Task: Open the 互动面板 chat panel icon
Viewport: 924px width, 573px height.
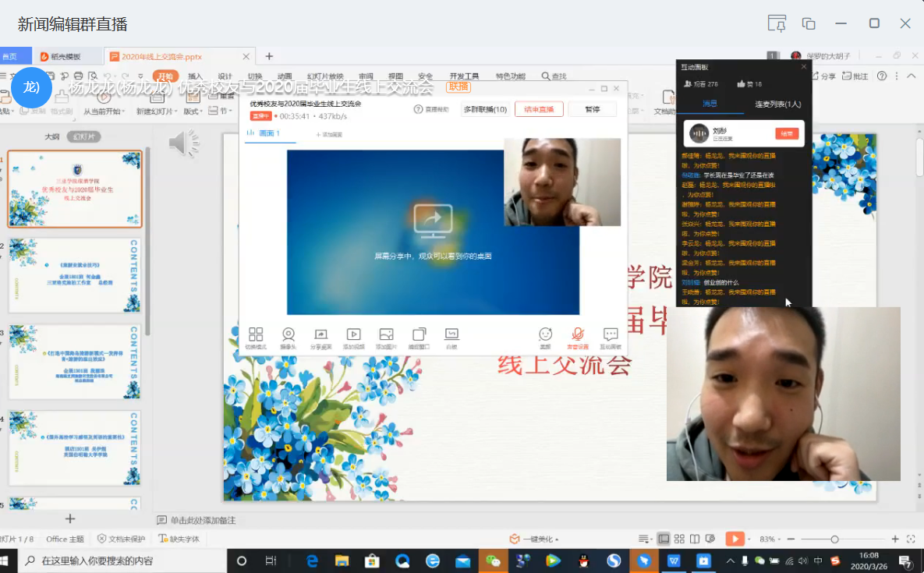Action: coord(611,334)
